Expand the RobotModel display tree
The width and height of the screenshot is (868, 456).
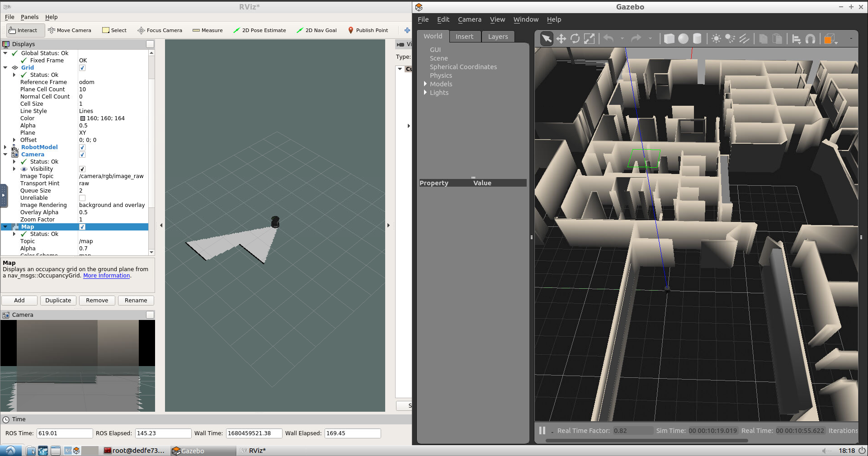[5, 147]
